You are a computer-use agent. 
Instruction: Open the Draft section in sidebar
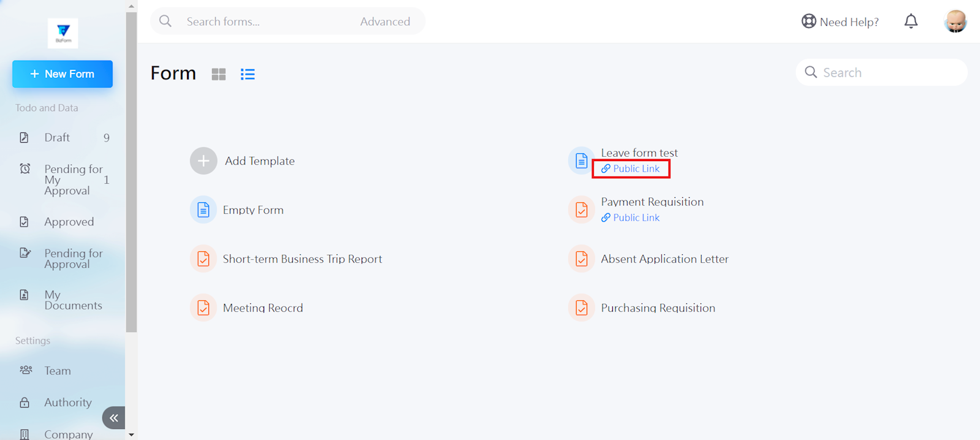[x=57, y=138]
